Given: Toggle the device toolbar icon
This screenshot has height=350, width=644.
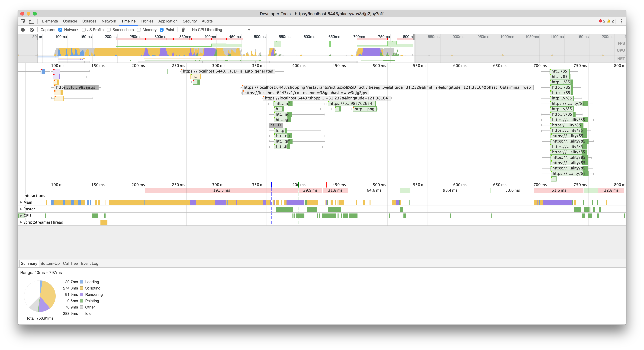Looking at the screenshot, I should pyautogui.click(x=32, y=21).
